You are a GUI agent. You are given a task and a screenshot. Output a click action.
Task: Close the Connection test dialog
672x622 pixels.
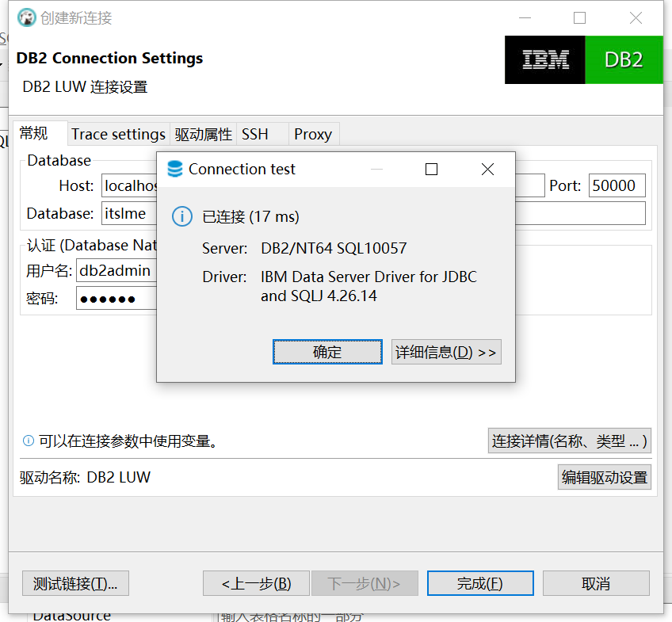click(487, 170)
